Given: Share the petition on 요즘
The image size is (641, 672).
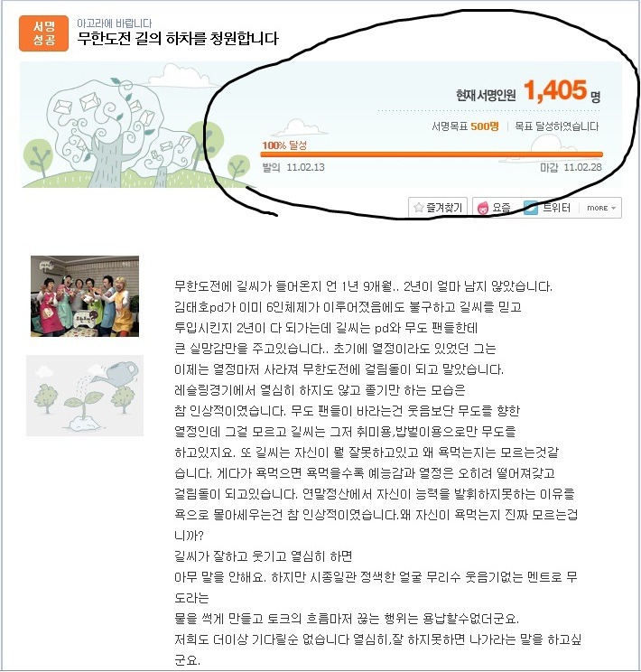Looking at the screenshot, I should click(494, 209).
